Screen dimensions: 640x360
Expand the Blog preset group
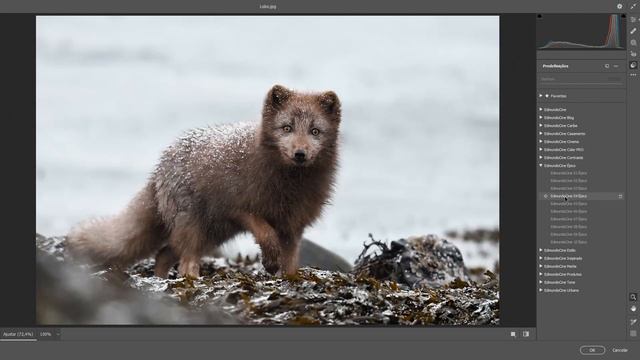pyautogui.click(x=541, y=118)
